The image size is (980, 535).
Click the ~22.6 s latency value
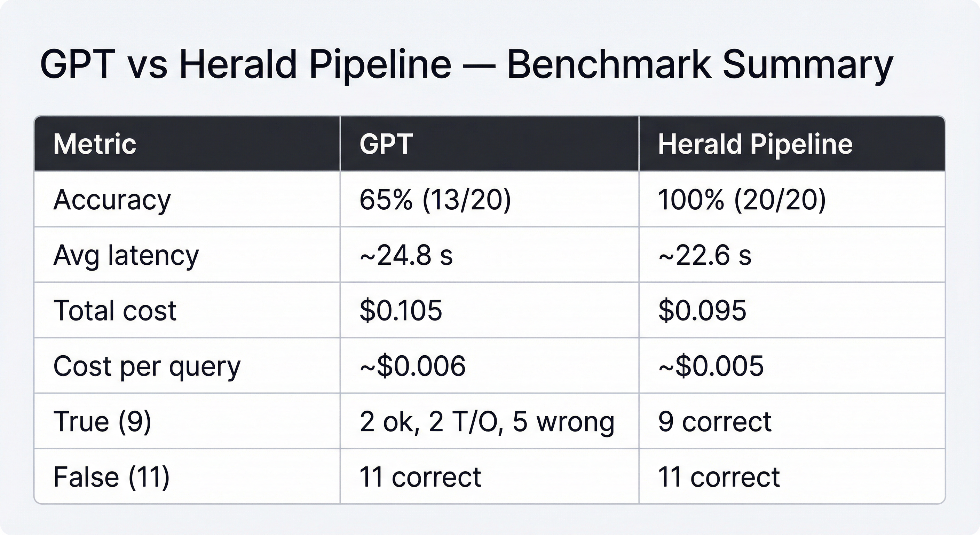click(x=705, y=255)
